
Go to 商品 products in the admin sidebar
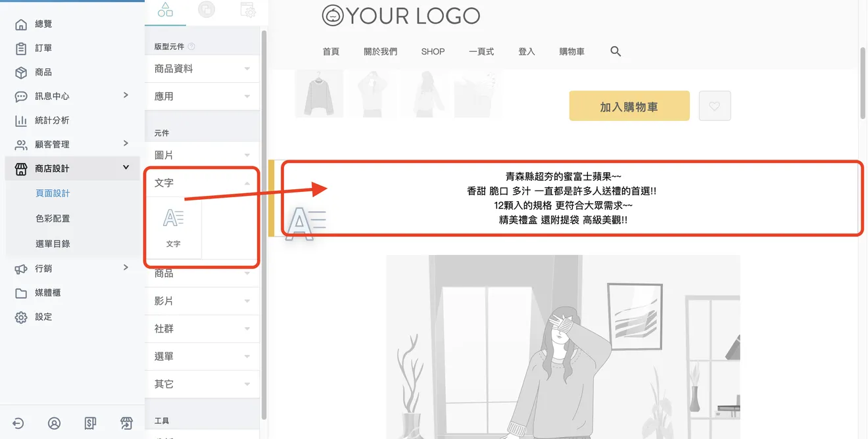[43, 72]
